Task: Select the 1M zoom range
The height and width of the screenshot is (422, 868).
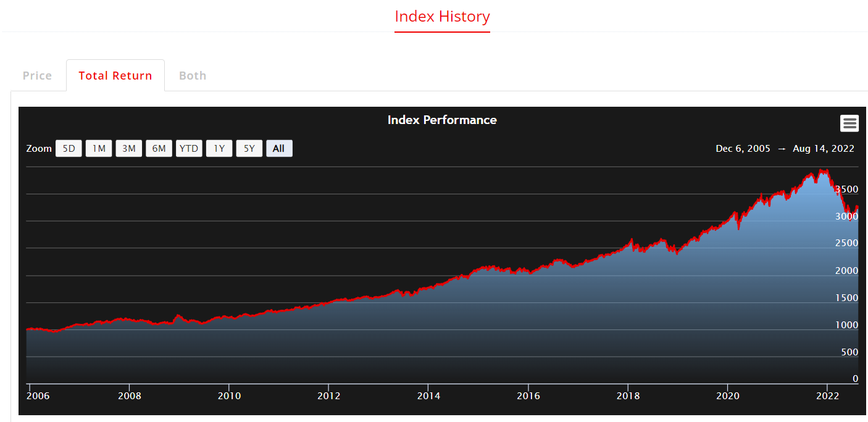Action: (99, 149)
